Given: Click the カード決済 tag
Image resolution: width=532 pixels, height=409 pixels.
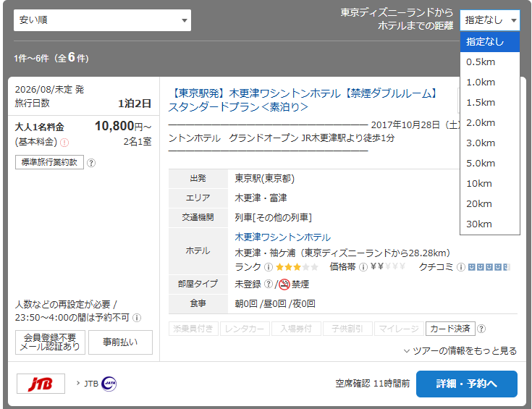Looking at the screenshot, I should (450, 329).
